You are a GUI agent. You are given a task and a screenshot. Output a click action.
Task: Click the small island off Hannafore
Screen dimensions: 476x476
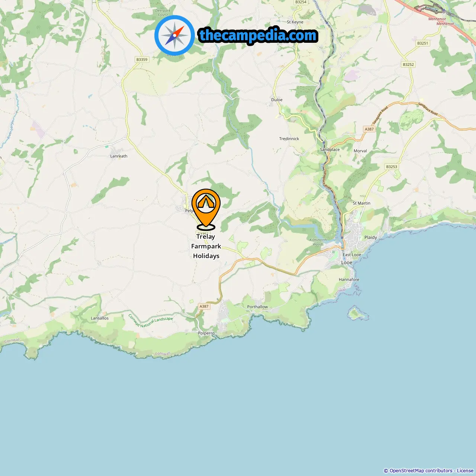(358, 313)
